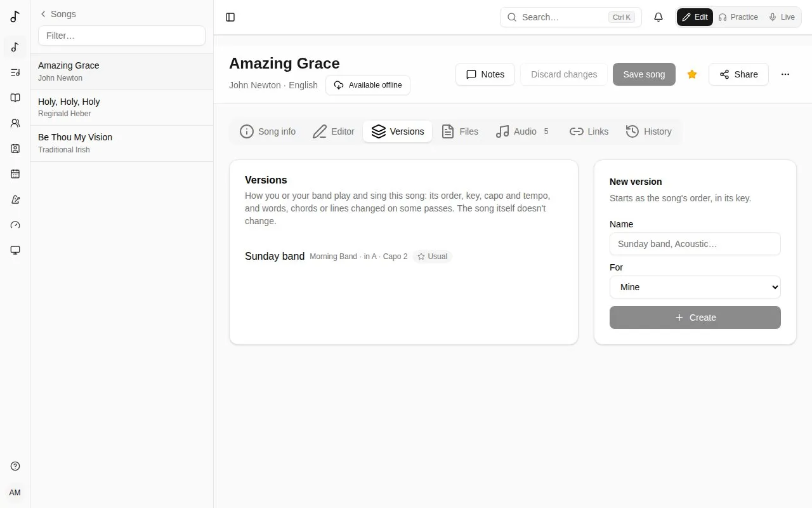Click the Share button
812x508 pixels.
click(738, 74)
